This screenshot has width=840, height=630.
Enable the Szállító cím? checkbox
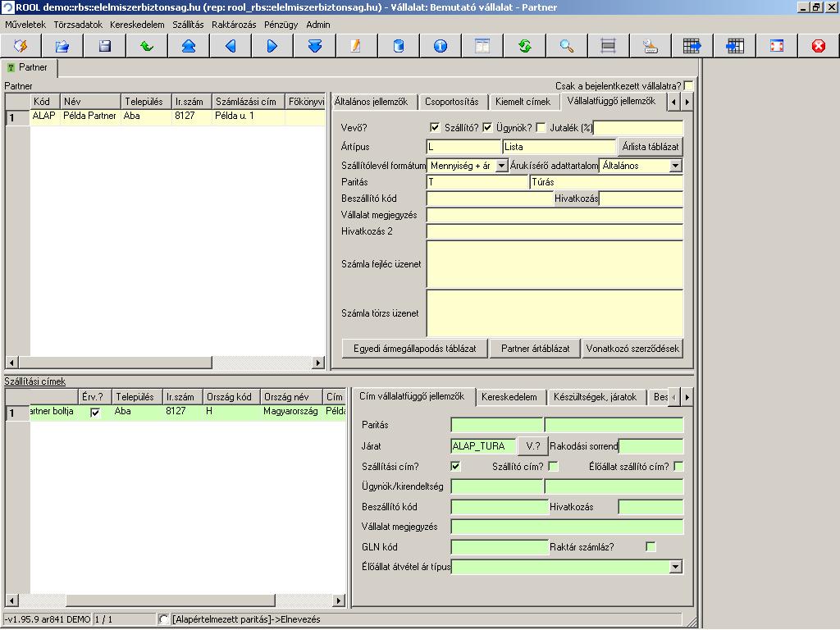point(554,466)
